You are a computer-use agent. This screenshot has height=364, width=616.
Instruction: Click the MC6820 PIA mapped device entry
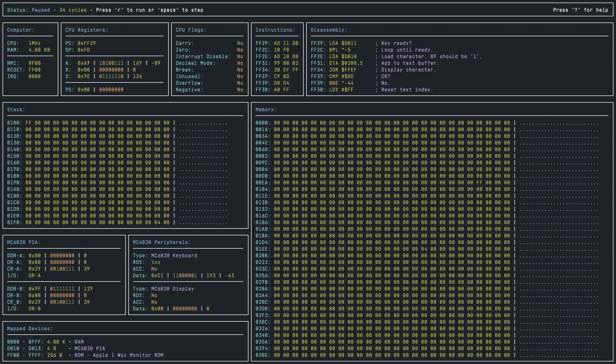pos(89,348)
